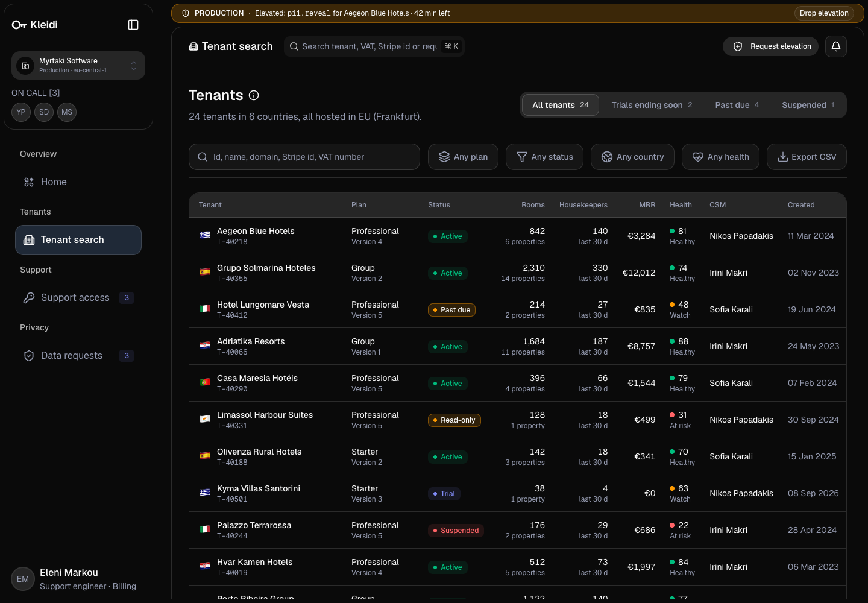Open Tenant search in sidebar
Image resolution: width=868 pixels, height=603 pixels.
(78, 240)
